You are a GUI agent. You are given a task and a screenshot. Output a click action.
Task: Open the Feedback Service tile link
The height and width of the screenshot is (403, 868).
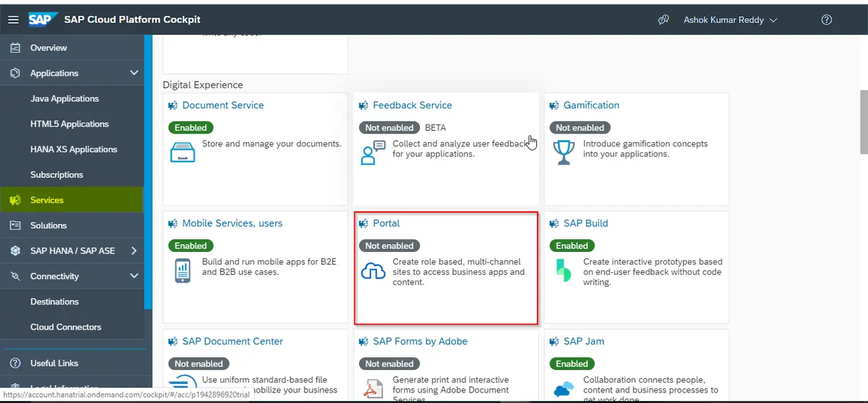coord(412,105)
